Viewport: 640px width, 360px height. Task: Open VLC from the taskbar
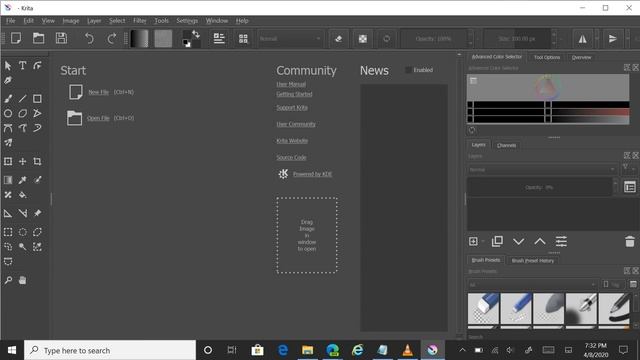(407, 350)
